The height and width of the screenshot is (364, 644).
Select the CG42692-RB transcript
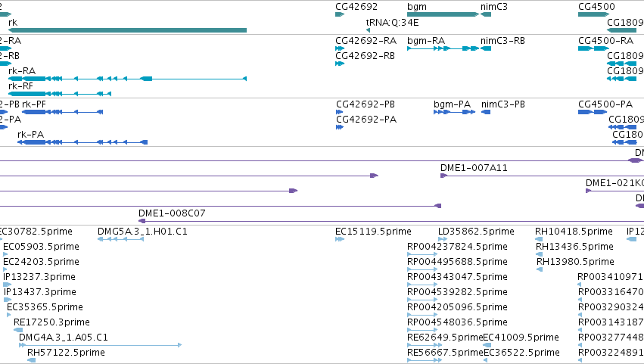coord(340,64)
